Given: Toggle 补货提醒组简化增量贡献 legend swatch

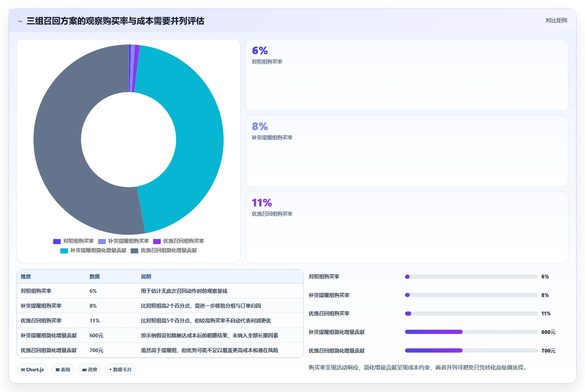Looking at the screenshot, I should tap(64, 250).
